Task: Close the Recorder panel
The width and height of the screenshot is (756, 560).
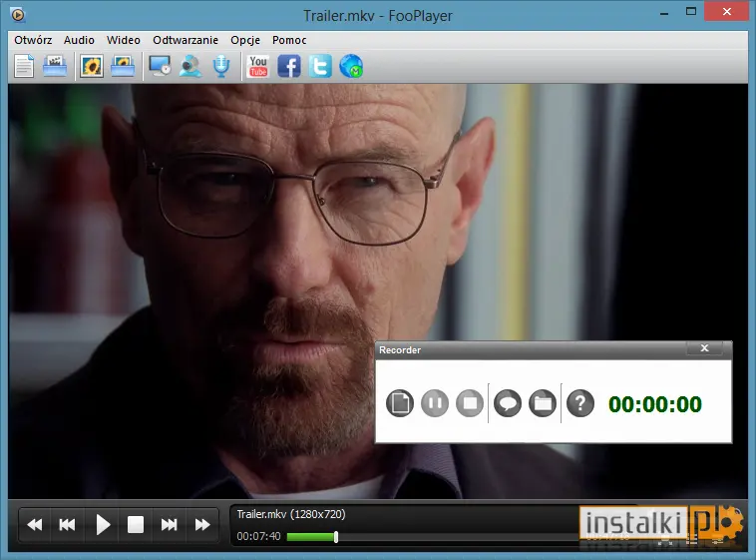Action: pyautogui.click(x=704, y=348)
